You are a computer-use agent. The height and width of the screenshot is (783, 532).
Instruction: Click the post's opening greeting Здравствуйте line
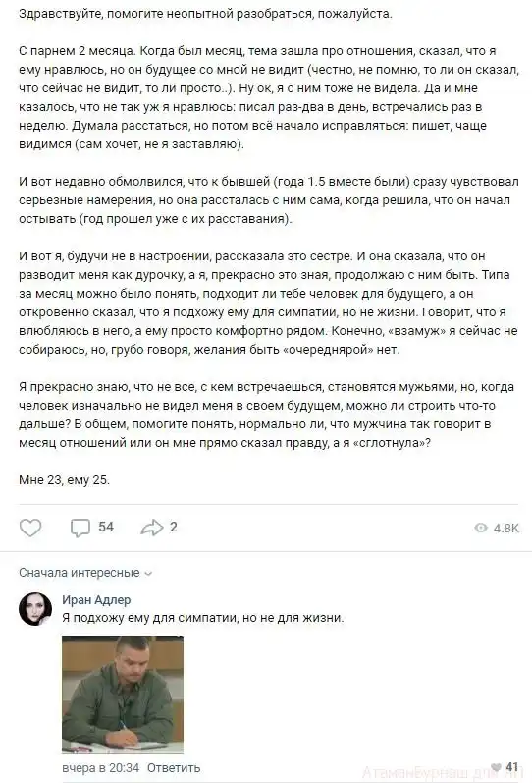click(x=205, y=14)
